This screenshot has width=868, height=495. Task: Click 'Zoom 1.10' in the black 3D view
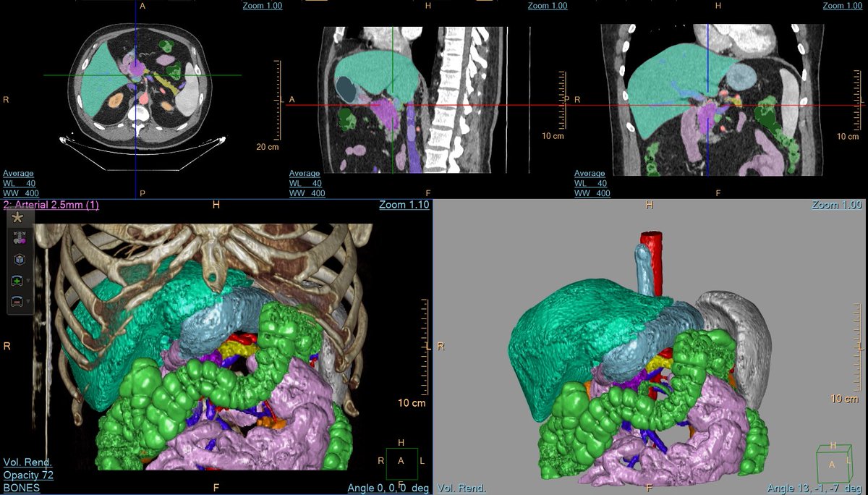point(404,205)
